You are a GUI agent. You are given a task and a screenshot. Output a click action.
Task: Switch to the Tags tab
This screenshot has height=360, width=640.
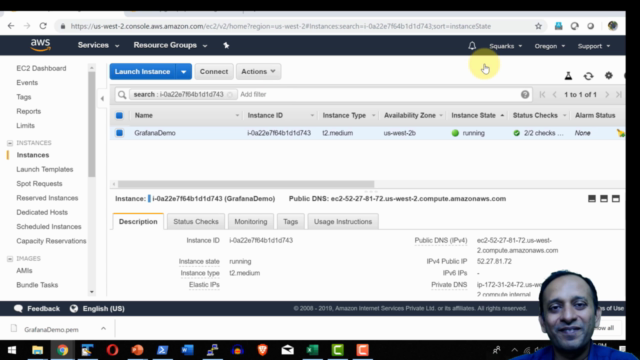point(290,222)
